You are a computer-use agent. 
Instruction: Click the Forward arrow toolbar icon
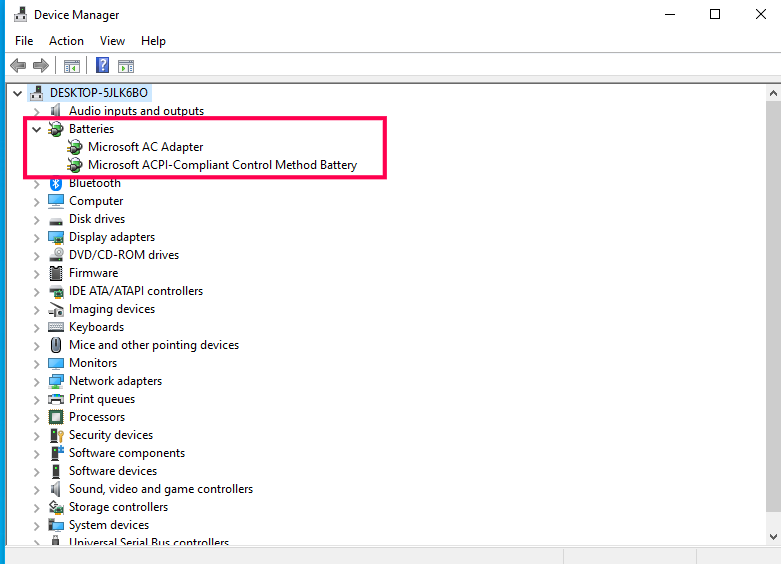coord(41,65)
